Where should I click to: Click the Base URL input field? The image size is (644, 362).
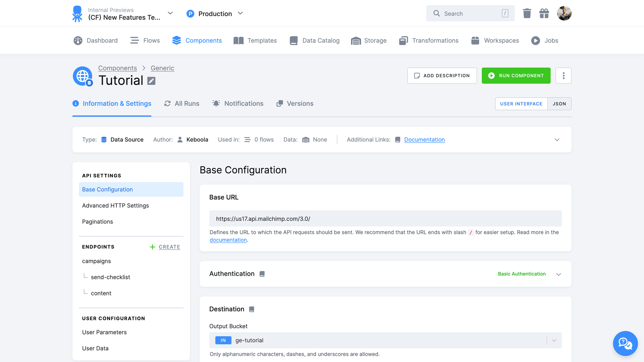pos(385,219)
